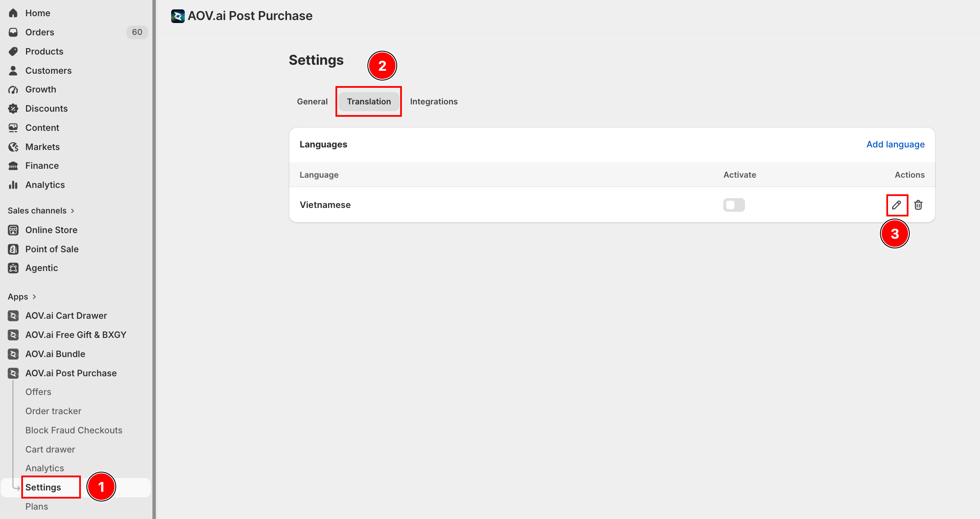
Task: Open Analytics under AOV.ai Post Purchase
Action: click(x=45, y=468)
